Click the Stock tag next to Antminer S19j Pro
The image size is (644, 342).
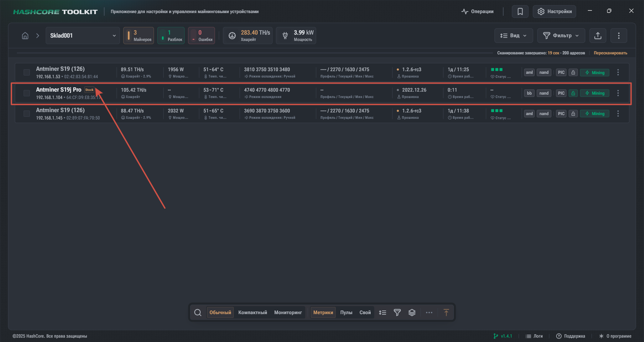(x=89, y=90)
